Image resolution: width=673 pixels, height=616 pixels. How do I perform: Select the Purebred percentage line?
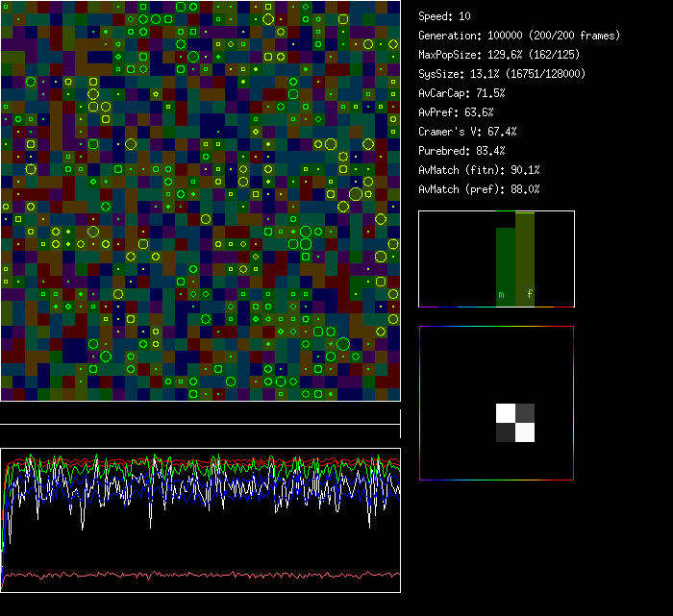pos(460,151)
